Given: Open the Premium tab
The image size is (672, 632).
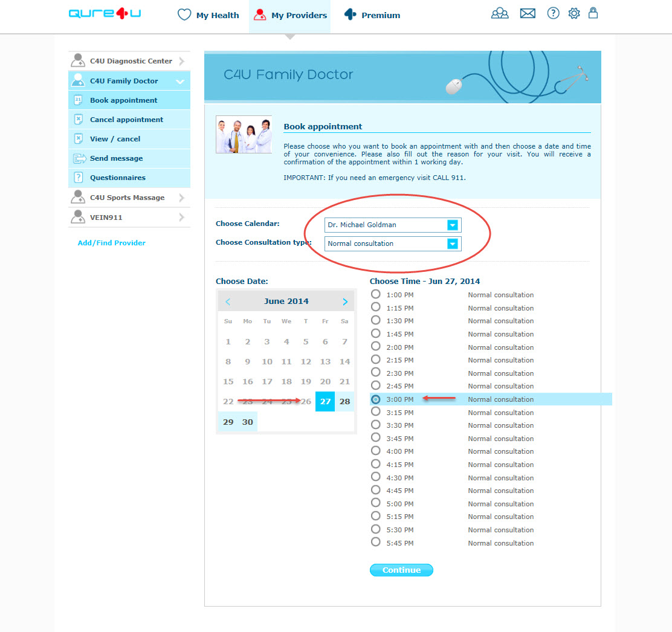Looking at the screenshot, I should pyautogui.click(x=372, y=15).
